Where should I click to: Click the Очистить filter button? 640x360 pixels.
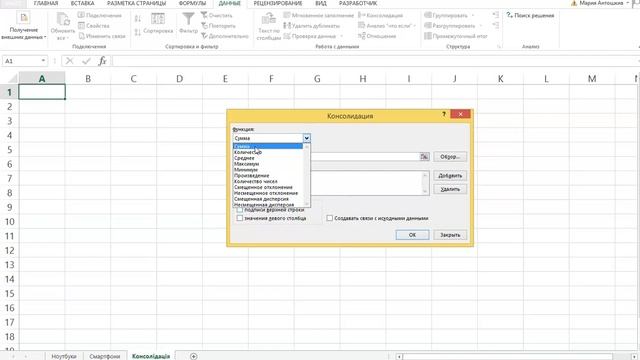pyautogui.click(x=217, y=15)
